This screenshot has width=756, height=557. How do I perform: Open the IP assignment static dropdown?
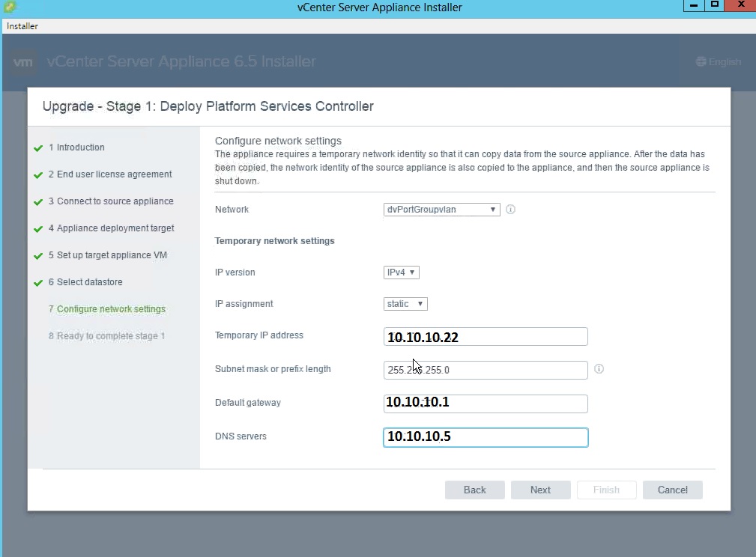pyautogui.click(x=405, y=304)
